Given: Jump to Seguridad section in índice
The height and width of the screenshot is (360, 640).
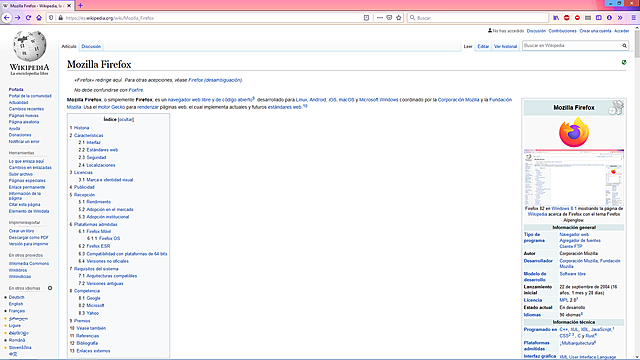Looking at the screenshot, I should (x=96, y=158).
